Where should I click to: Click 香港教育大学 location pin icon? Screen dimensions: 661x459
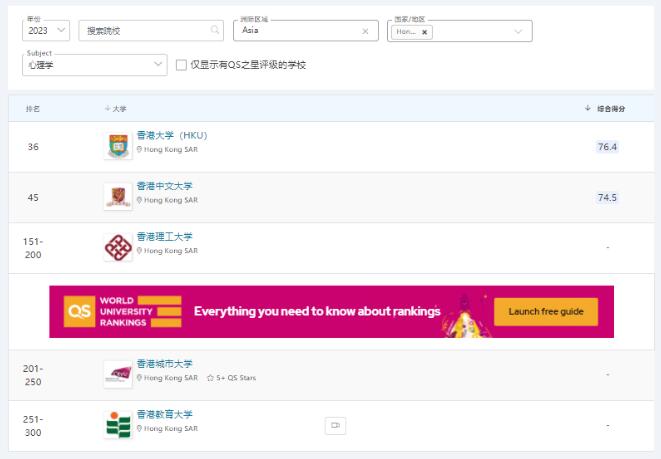[139, 428]
